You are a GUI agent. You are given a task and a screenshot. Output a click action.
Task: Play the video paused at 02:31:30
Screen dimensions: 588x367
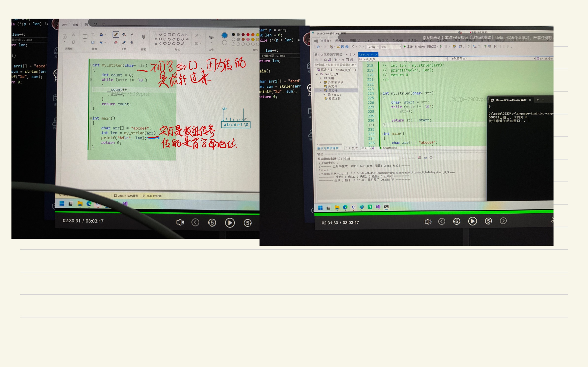472,221
